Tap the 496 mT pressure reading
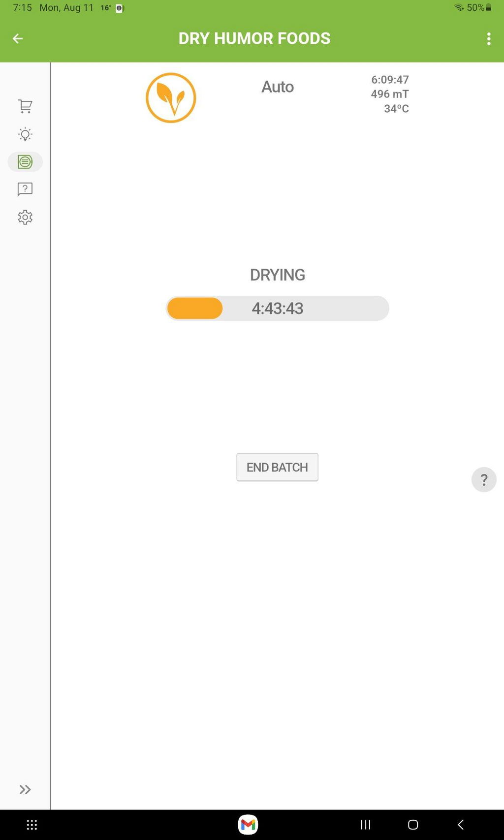 tap(390, 94)
